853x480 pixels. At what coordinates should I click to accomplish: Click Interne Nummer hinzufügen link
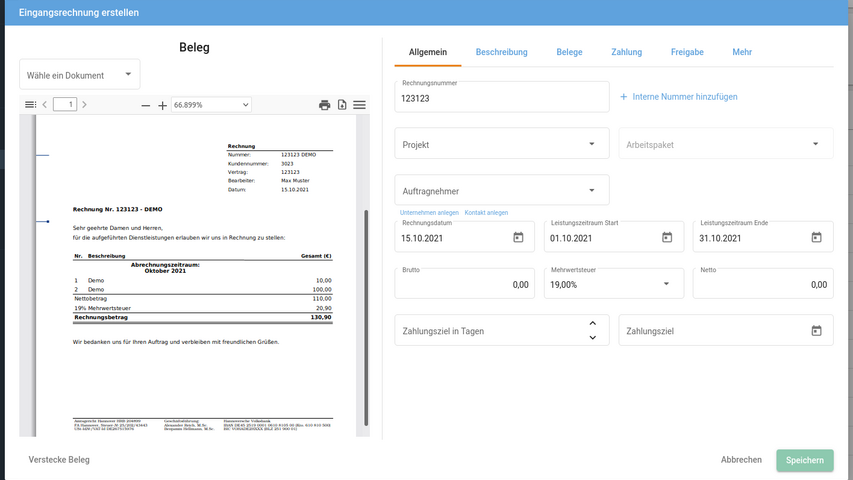point(679,97)
